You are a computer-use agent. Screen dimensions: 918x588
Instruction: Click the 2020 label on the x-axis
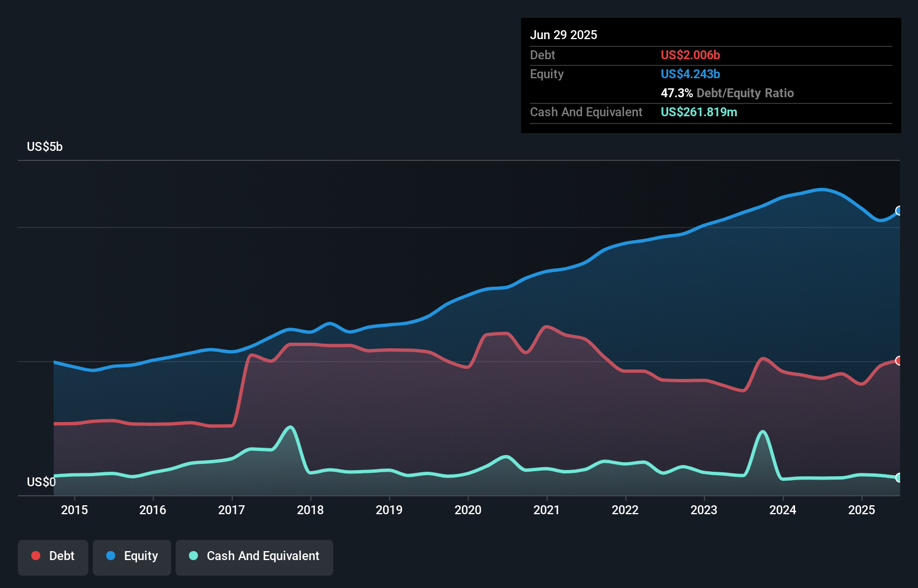pos(468,510)
